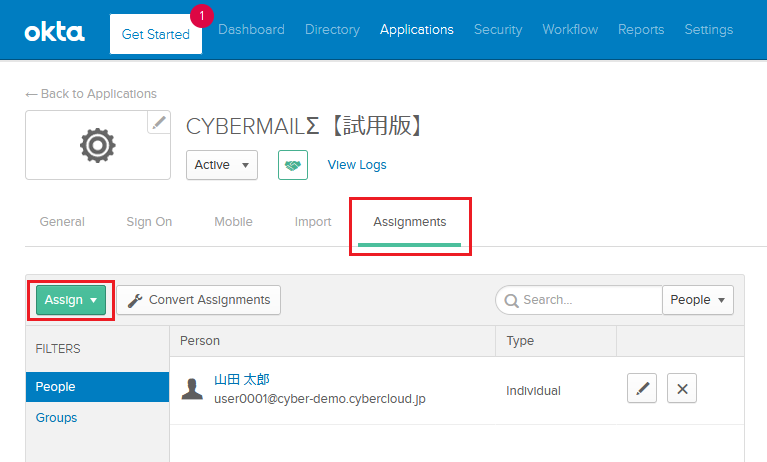This screenshot has width=767, height=462.
Task: Go to Dashboard menu
Action: [251, 30]
